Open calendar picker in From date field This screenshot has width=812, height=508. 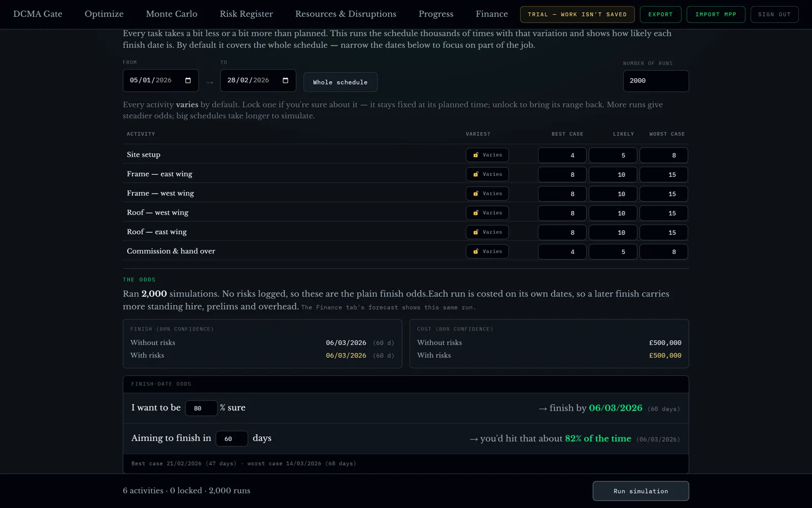(188, 80)
